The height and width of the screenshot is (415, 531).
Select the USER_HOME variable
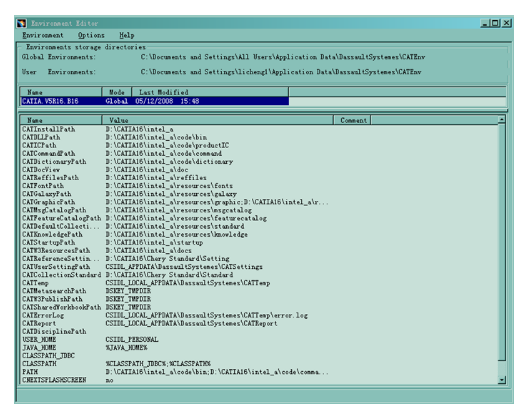click(x=39, y=339)
